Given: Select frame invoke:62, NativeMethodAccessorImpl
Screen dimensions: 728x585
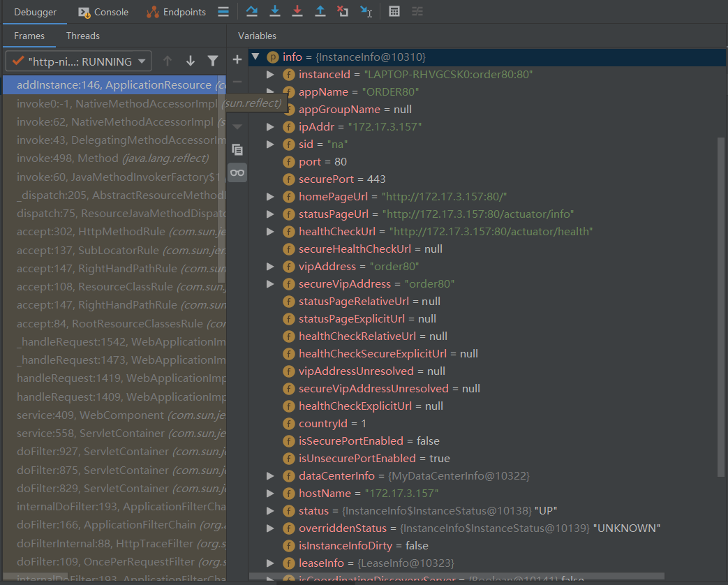Looking at the screenshot, I should [x=114, y=121].
